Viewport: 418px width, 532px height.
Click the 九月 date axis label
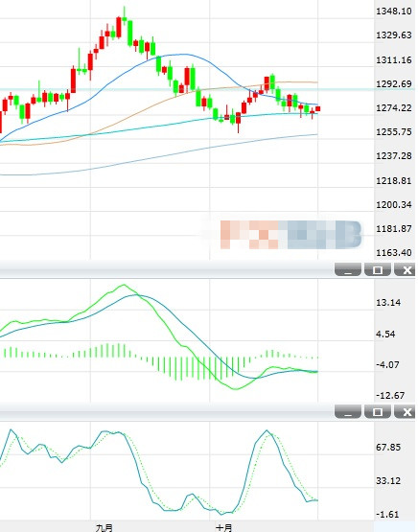(104, 527)
